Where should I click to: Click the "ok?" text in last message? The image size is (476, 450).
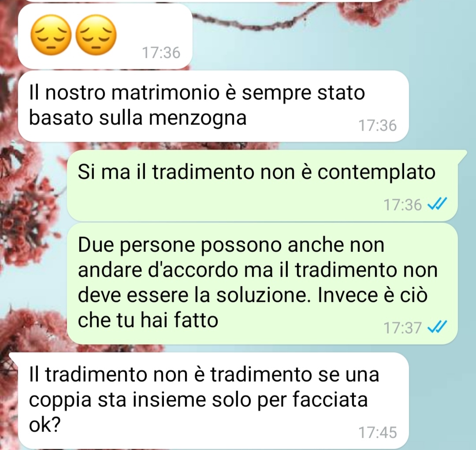click(45, 424)
